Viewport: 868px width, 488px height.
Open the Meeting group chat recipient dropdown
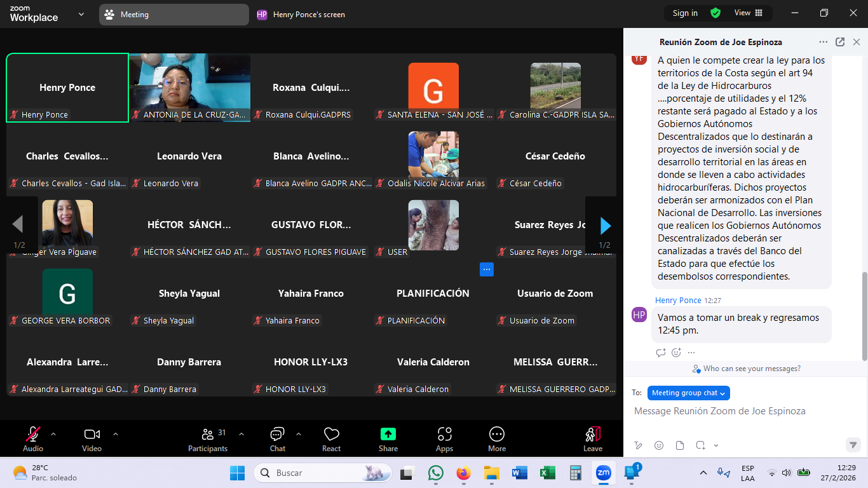688,393
